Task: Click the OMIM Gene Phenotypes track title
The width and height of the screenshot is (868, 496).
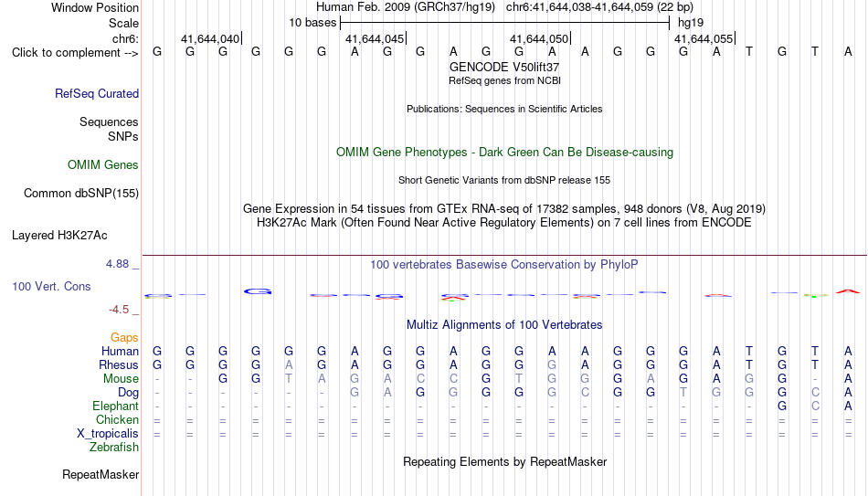Action: coord(504,153)
